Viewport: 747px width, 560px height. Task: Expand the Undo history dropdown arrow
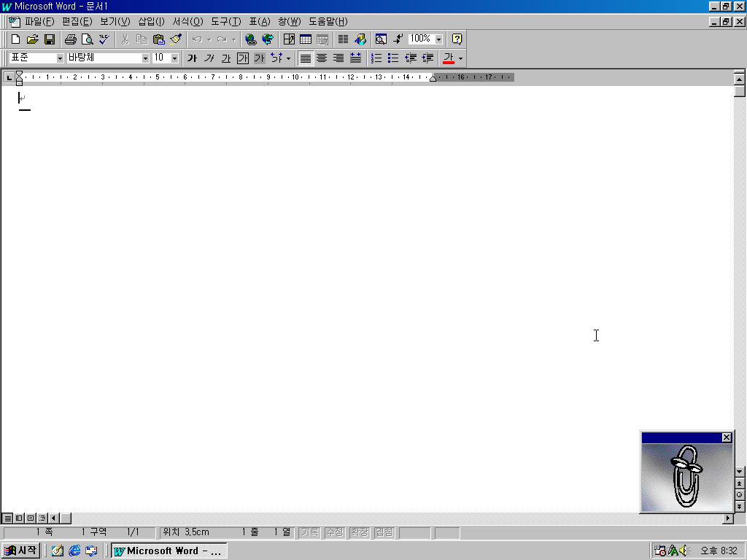pyautogui.click(x=209, y=39)
